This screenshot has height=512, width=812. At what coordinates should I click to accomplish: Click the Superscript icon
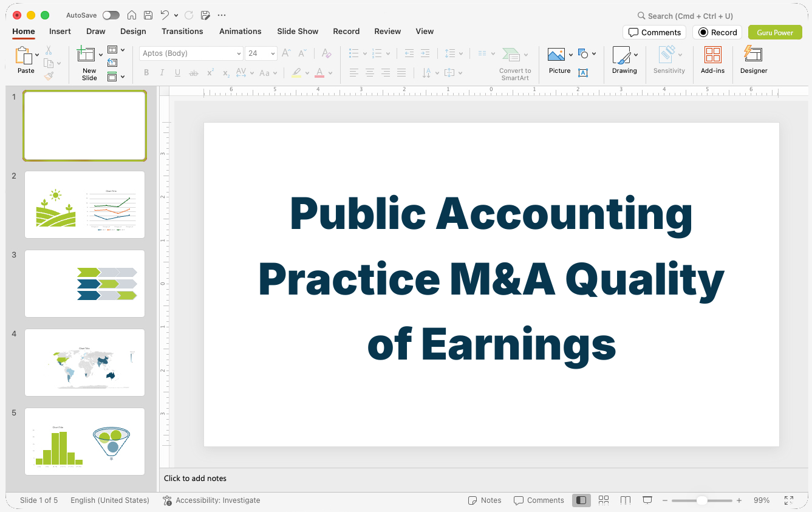click(210, 73)
